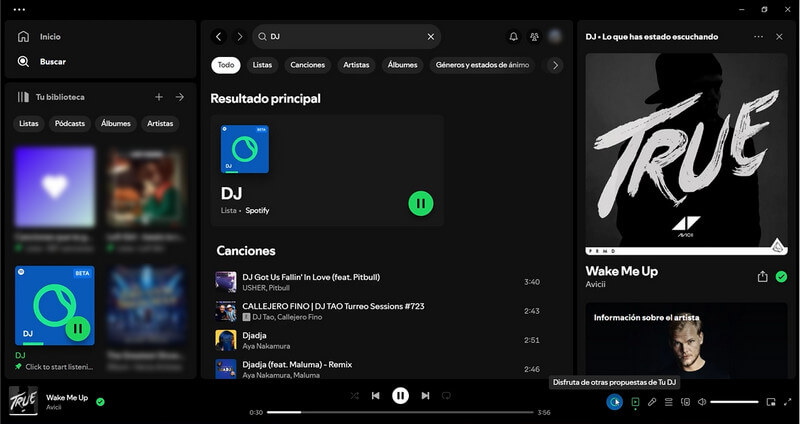800x424 pixels.
Task: Toggle shuffle in the player controls
Action: (x=355, y=395)
